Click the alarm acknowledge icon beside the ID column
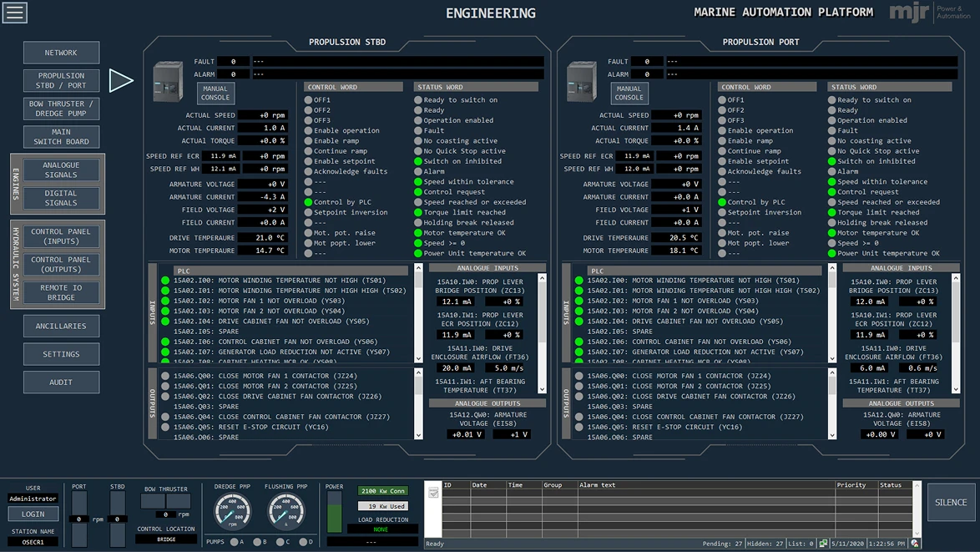Screen dimensions: 980x552 point(433,494)
